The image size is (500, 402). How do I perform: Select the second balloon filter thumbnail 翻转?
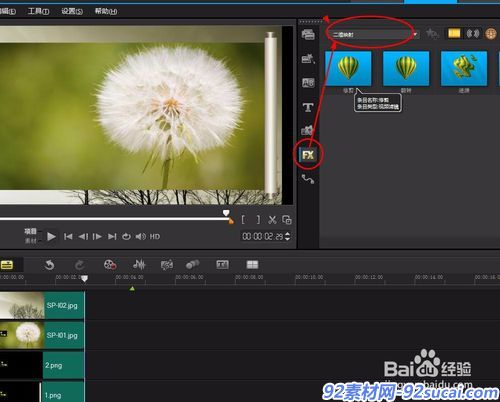(406, 68)
